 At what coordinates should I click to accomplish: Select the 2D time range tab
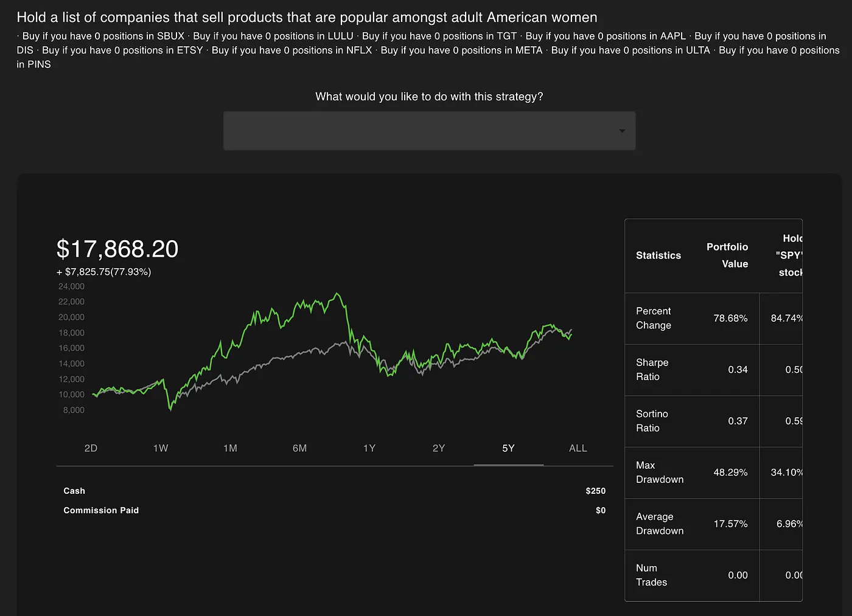pyautogui.click(x=91, y=448)
